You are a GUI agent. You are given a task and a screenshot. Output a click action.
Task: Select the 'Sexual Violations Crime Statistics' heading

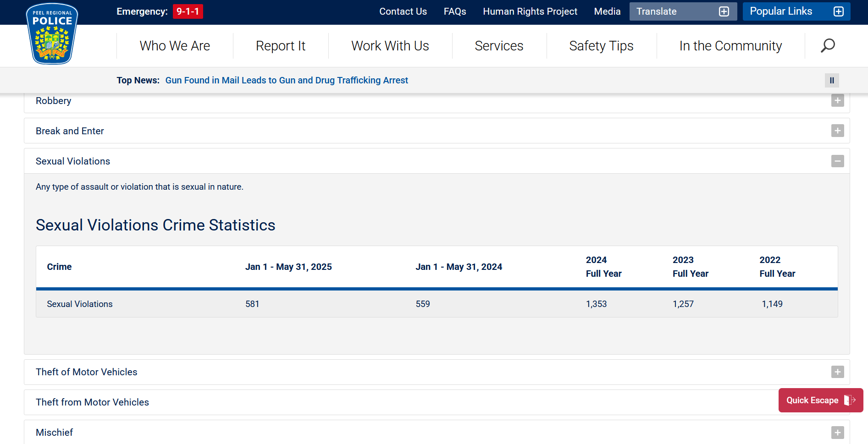click(155, 225)
